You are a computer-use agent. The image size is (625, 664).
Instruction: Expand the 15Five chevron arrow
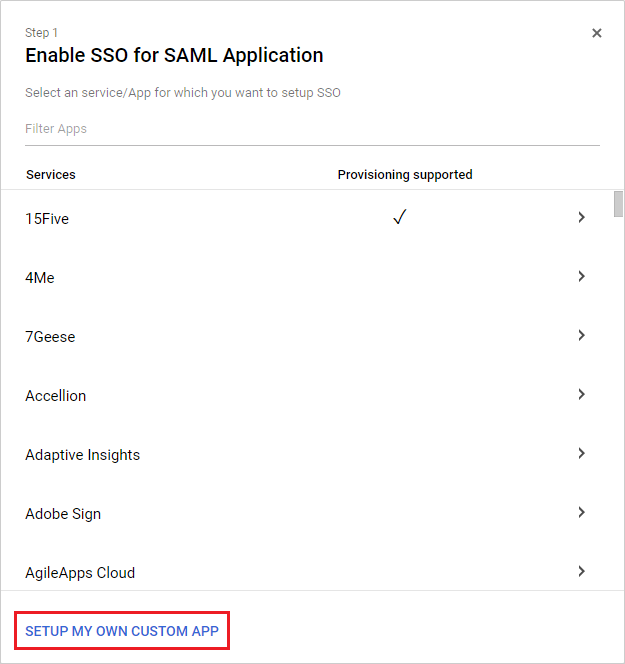pyautogui.click(x=581, y=217)
